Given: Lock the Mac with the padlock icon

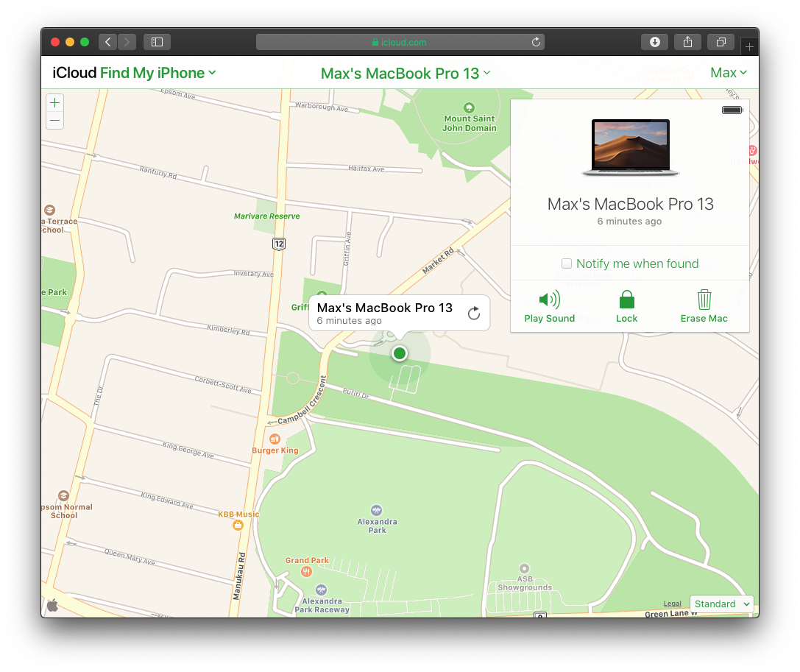Looking at the screenshot, I should pos(626,300).
